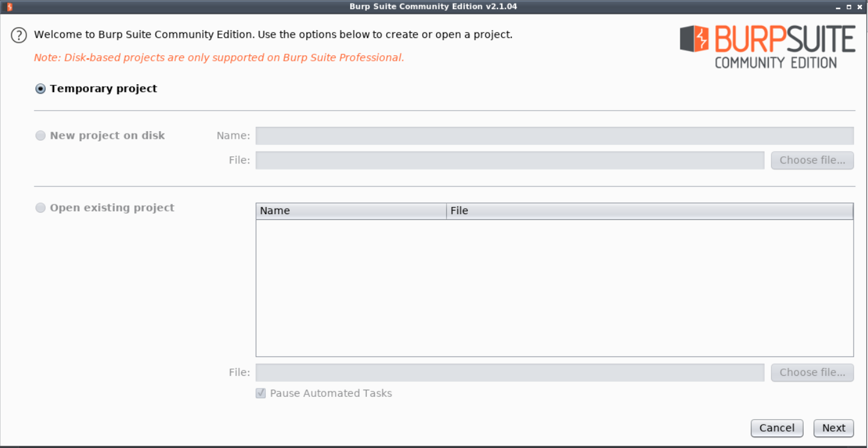The width and height of the screenshot is (868, 448).
Task: Click the Burp Suite title bar icon
Action: pyautogui.click(x=9, y=7)
